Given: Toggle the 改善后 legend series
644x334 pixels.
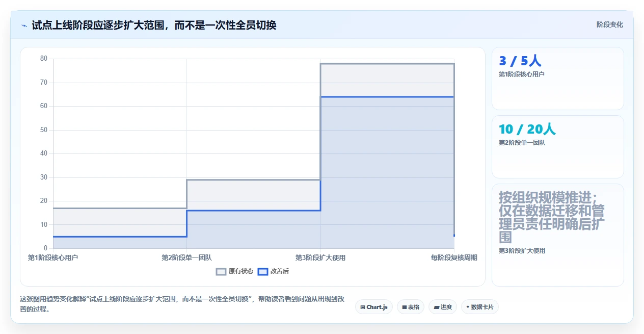Looking at the screenshot, I should pyautogui.click(x=273, y=271).
